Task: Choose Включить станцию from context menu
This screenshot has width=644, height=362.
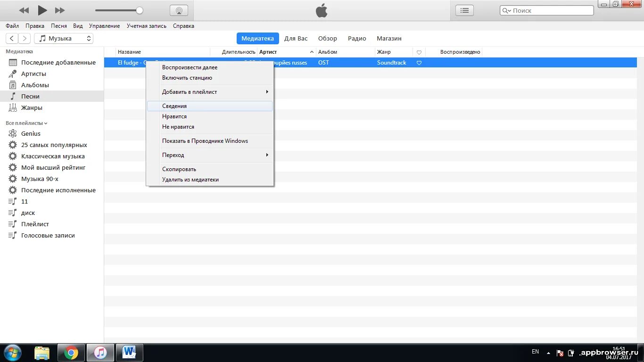Action: pos(210,78)
